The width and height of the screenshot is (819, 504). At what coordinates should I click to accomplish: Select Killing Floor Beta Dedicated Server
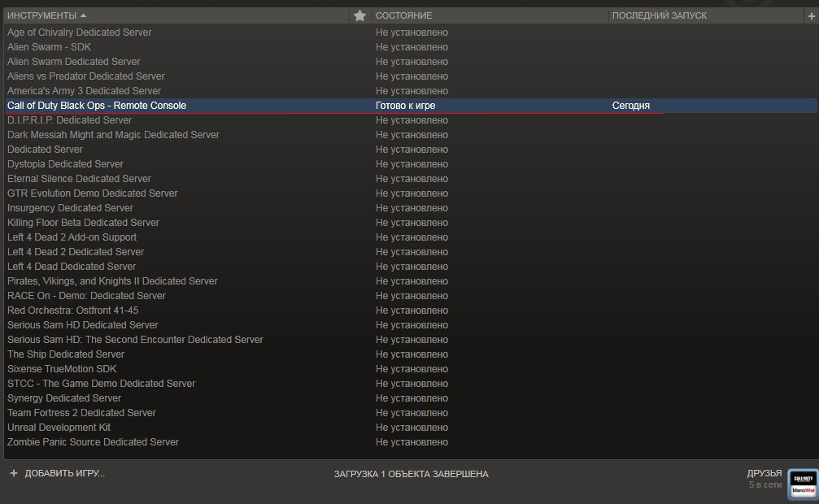click(x=83, y=223)
